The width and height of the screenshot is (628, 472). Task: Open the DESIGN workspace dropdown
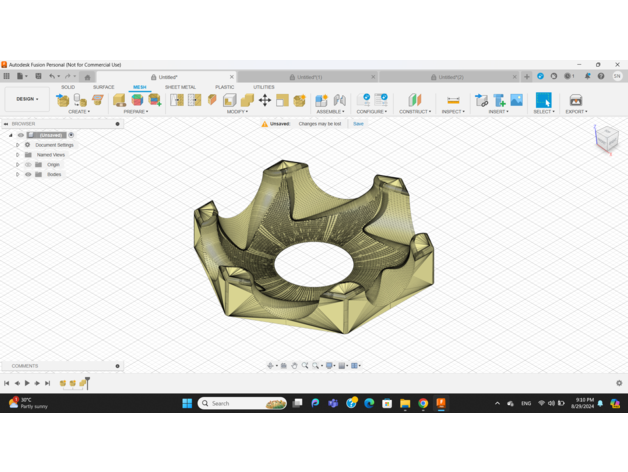26,99
